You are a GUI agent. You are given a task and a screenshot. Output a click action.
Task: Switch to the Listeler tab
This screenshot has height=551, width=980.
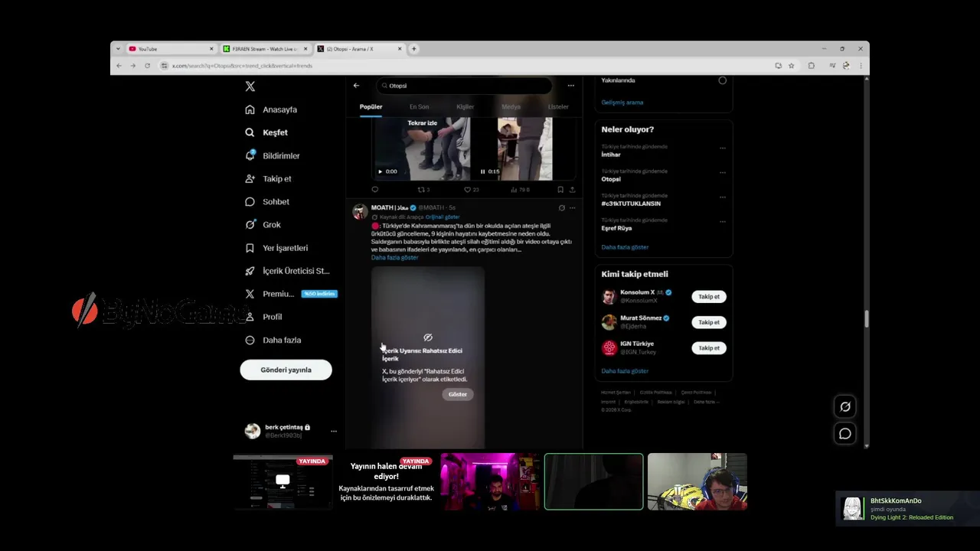558,107
